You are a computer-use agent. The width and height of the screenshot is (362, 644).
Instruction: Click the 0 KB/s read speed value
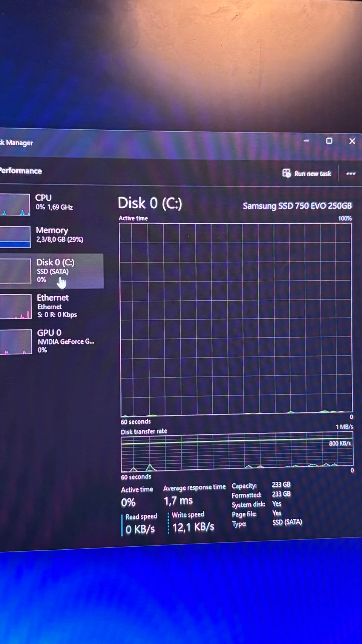(140, 529)
